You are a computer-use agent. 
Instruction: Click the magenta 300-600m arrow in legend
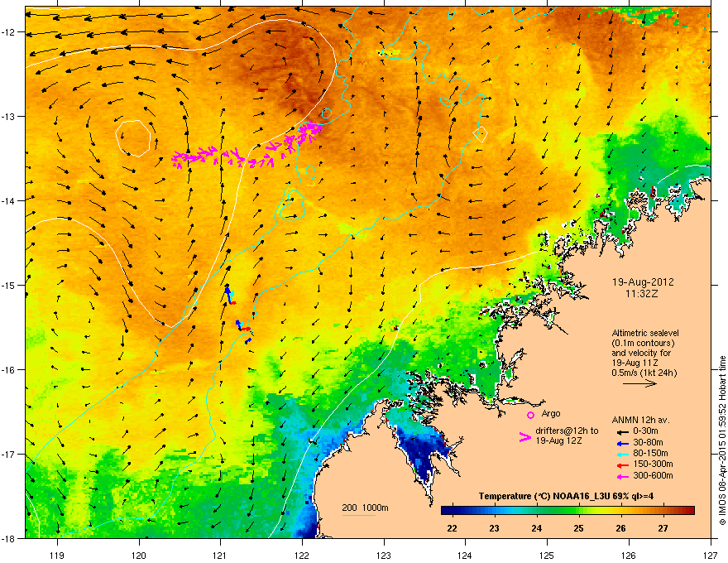tap(622, 476)
